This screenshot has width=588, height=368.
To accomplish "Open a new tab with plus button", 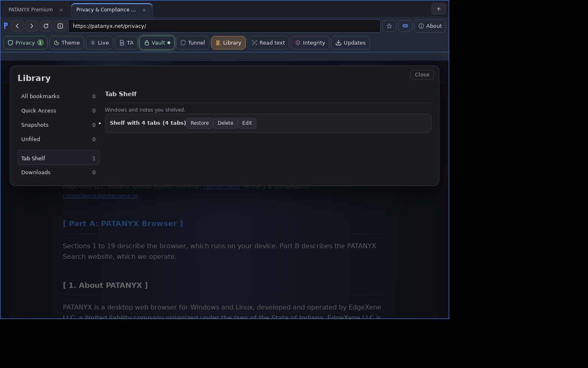I will tap(439, 9).
